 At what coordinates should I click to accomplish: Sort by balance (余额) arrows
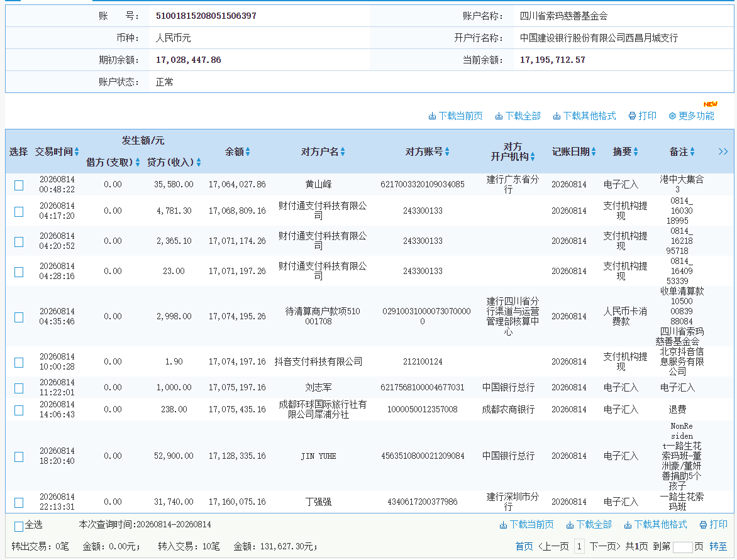tap(248, 151)
